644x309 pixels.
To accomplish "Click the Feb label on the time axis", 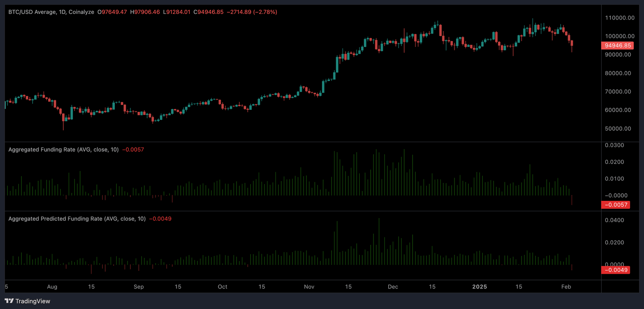I will [x=566, y=287].
